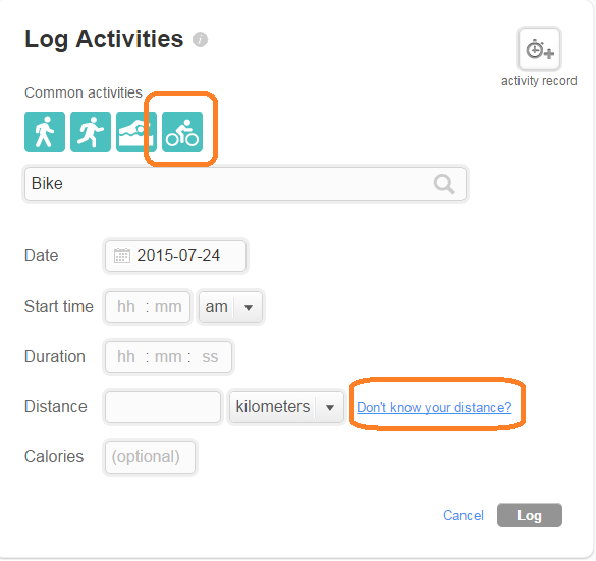Focus the activity search box containing Bike

(245, 184)
